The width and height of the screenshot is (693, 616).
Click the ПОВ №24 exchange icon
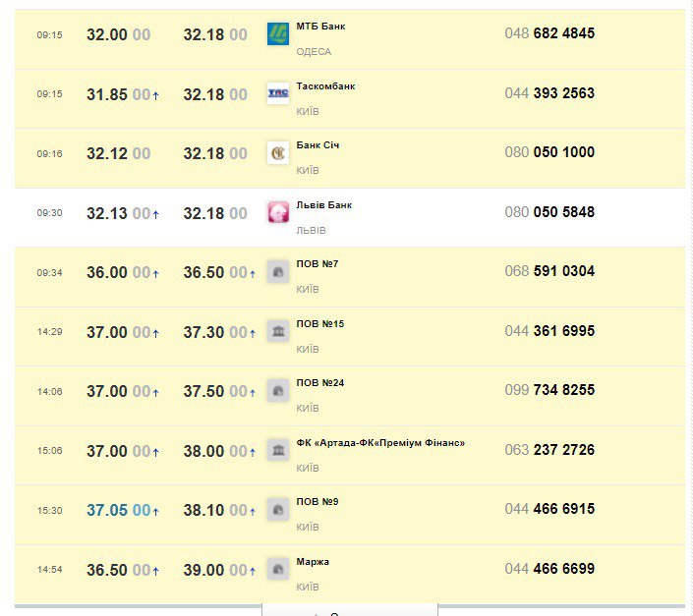[x=278, y=391]
